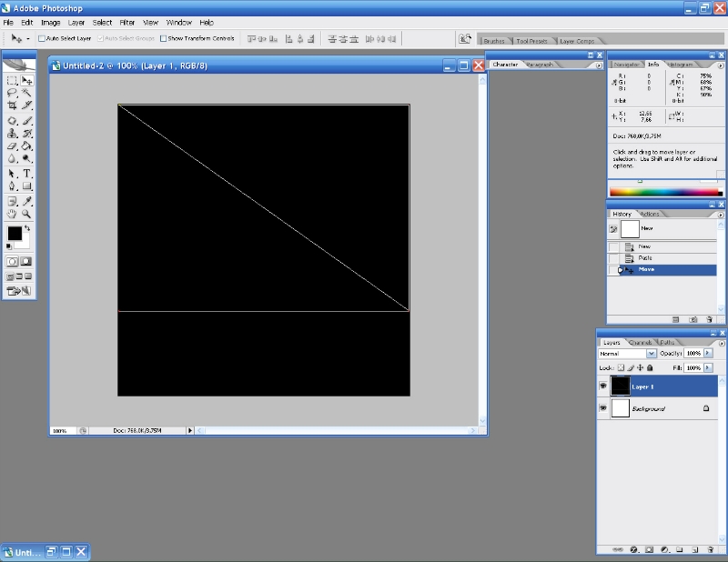The height and width of the screenshot is (562, 728).
Task: Select the Zoom magnifier tool
Action: 27,214
